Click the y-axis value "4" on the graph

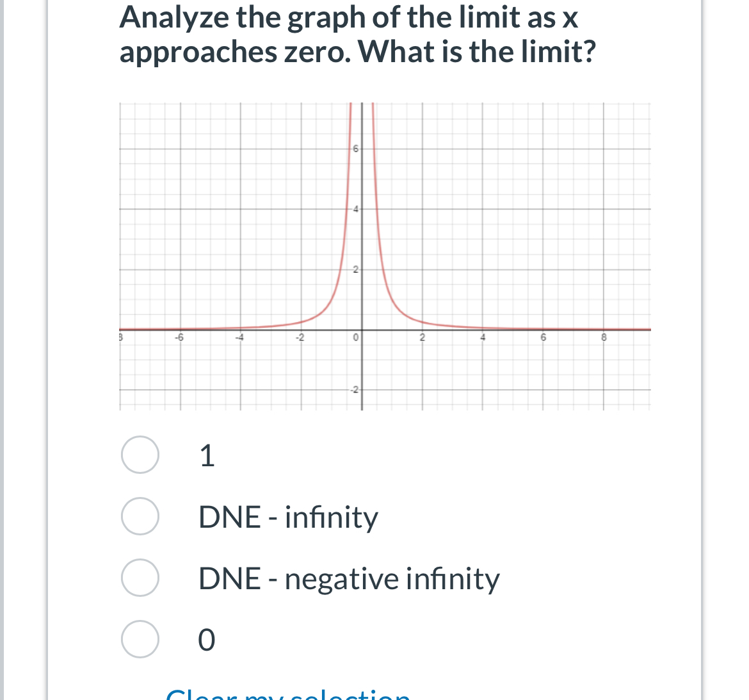point(355,208)
